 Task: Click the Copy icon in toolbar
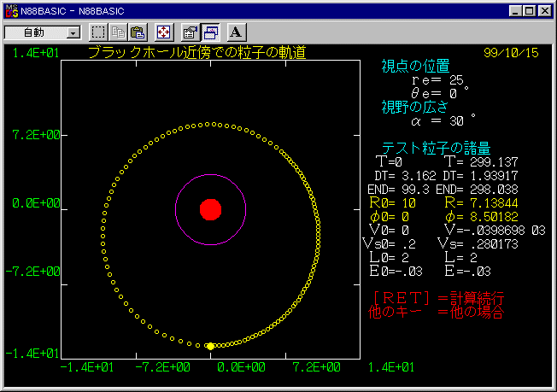(x=119, y=32)
